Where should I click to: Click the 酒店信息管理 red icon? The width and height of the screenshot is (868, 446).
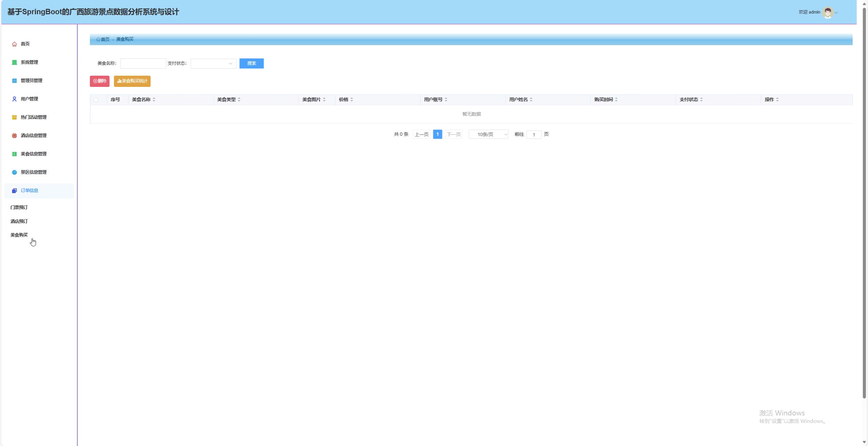[14, 136]
